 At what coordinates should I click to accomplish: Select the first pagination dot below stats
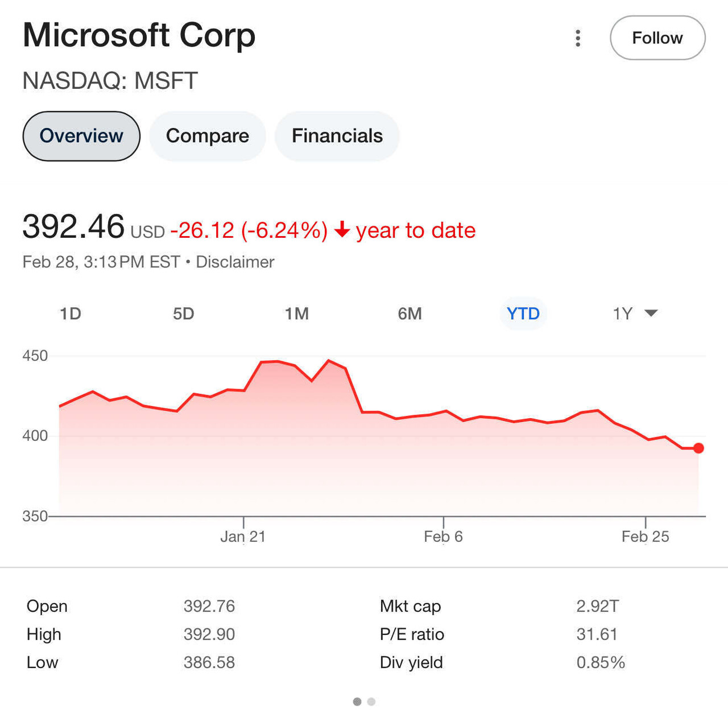click(x=357, y=702)
